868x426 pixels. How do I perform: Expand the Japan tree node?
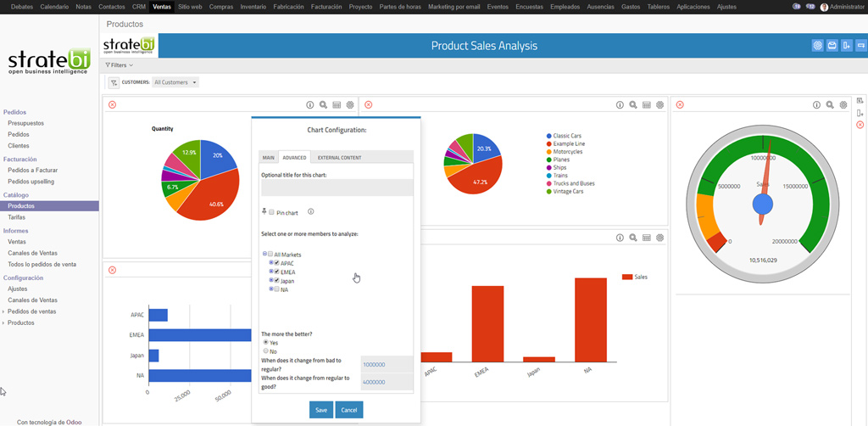point(271,280)
